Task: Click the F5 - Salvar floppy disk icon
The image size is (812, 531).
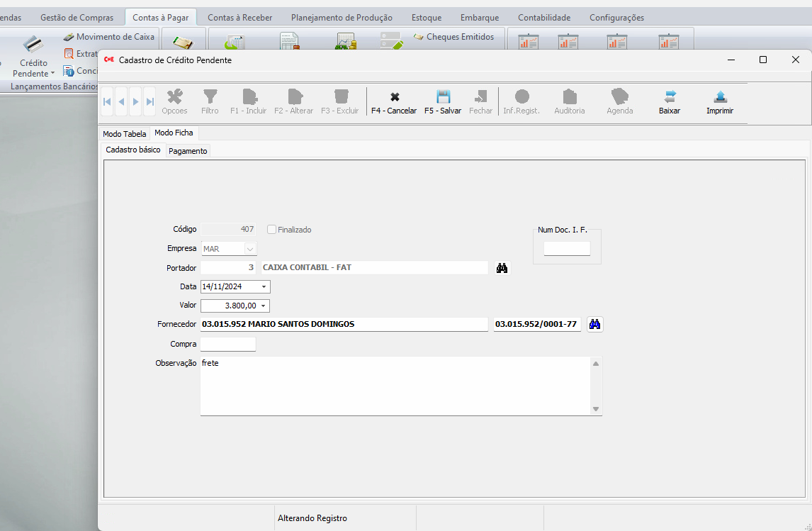Action: 443,97
